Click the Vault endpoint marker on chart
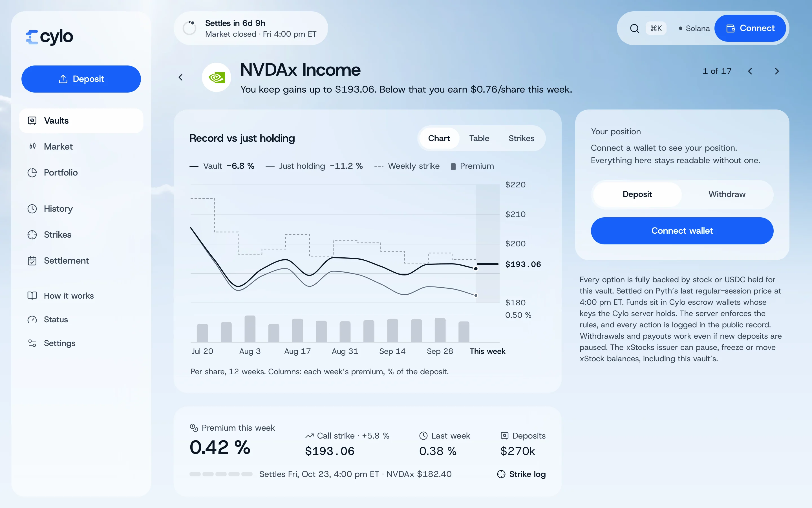Screen dimensions: 812x508 coord(476,269)
